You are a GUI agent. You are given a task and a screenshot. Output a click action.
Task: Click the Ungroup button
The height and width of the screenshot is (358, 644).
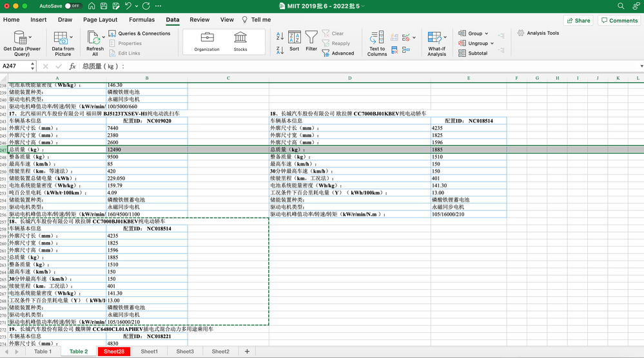point(473,44)
